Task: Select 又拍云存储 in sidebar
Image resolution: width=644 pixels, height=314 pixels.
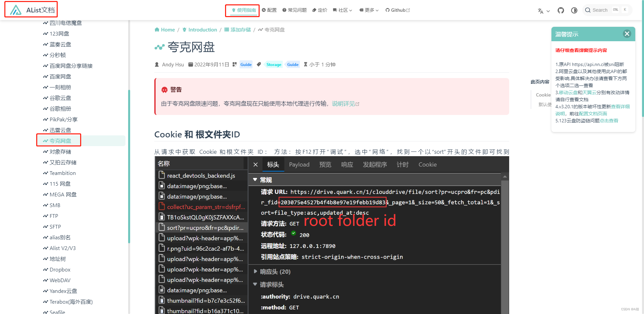Action: click(x=60, y=163)
